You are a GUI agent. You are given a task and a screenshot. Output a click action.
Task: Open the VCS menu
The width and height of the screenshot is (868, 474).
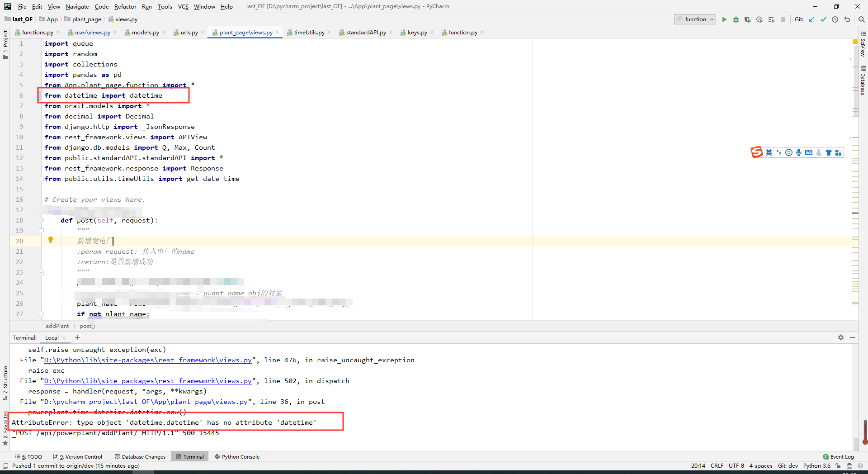click(183, 6)
